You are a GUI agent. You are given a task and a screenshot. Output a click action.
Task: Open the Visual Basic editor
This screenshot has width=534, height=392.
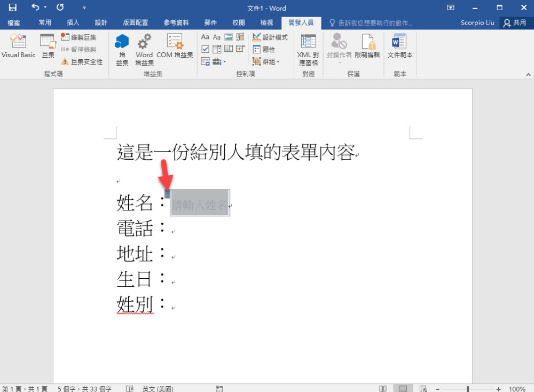point(18,46)
